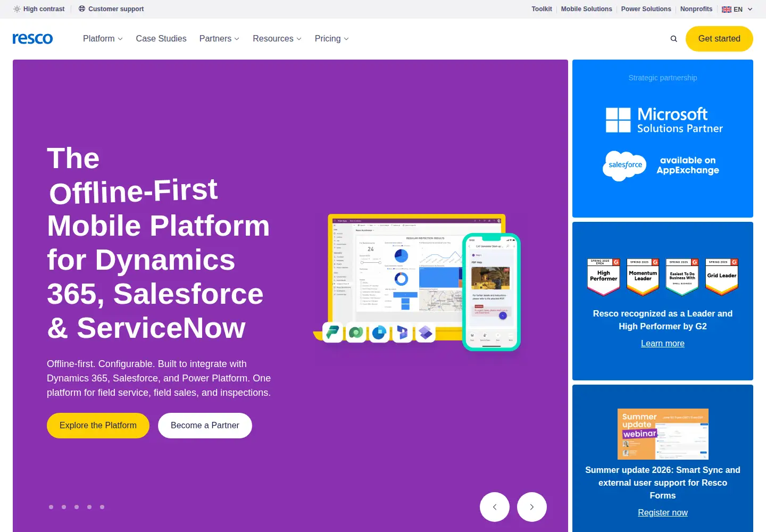Viewport: 766px width, 532px height.
Task: Open Toolkit in top bar
Action: tap(542, 9)
